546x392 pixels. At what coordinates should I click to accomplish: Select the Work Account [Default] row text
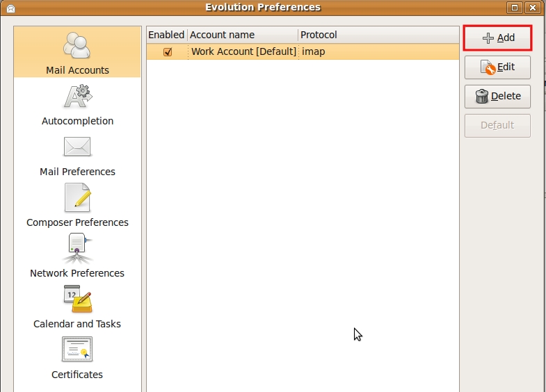(243, 51)
